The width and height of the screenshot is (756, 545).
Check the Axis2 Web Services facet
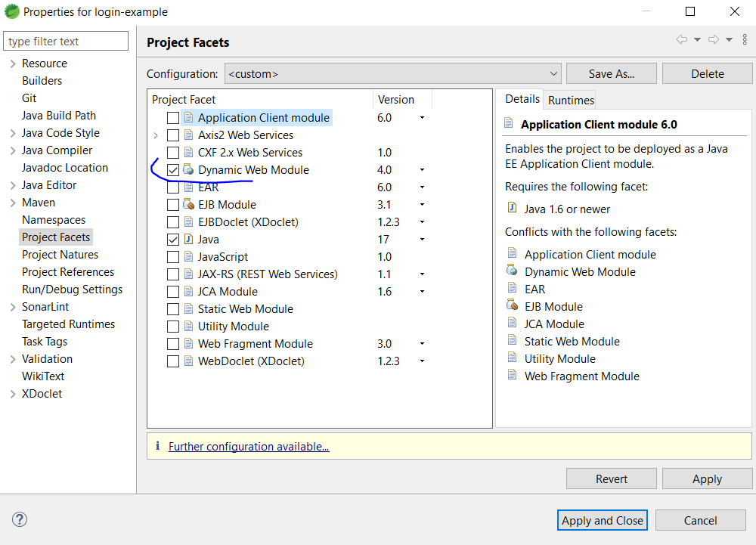point(173,135)
